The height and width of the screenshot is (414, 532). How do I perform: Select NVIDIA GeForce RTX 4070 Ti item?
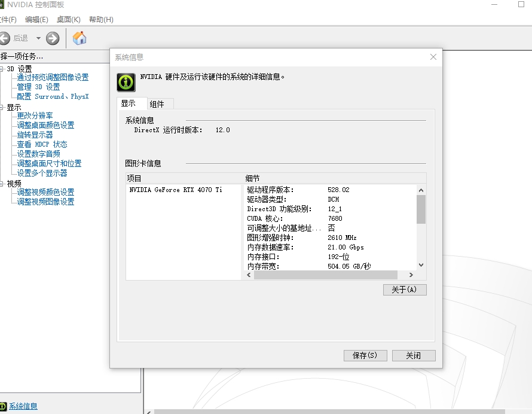[x=176, y=190]
